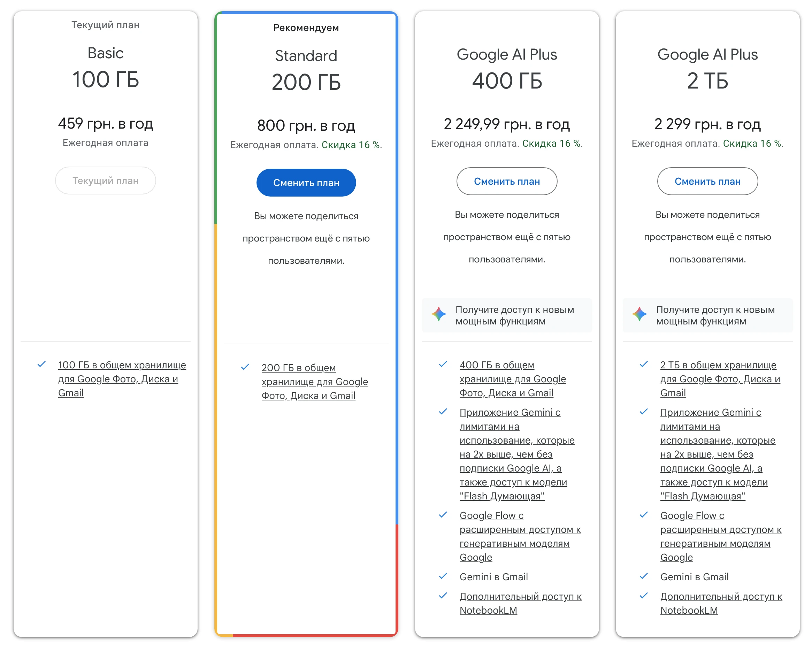Open the Google Flow link in the 400 ГБ plan
The width and height of the screenshot is (812, 651).
point(520,536)
